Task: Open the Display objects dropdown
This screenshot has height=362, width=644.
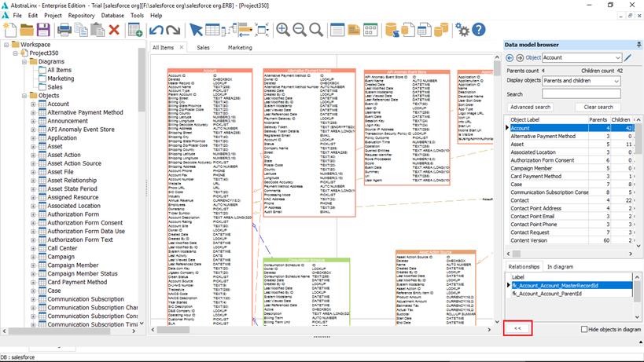Action: pos(581,80)
